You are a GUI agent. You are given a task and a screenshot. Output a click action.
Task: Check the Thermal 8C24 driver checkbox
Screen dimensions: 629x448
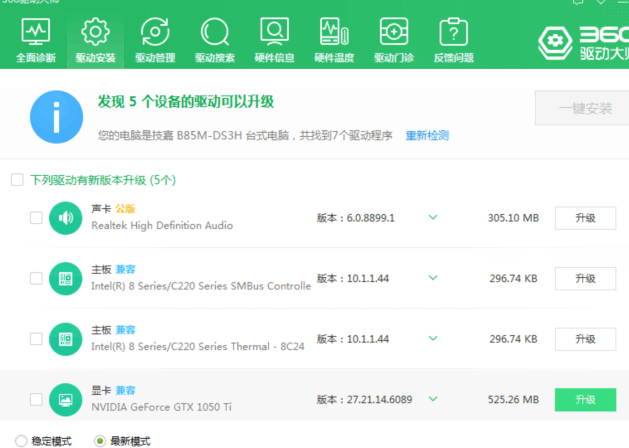tap(36, 339)
